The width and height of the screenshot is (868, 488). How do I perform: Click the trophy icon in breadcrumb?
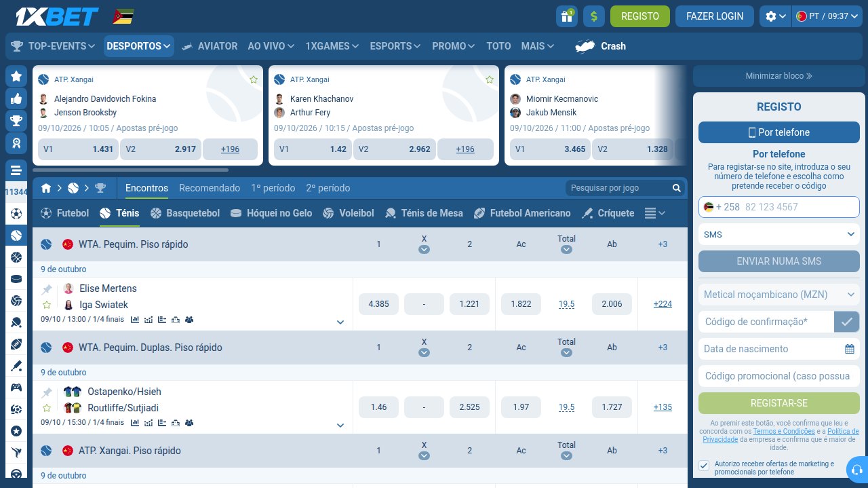100,188
